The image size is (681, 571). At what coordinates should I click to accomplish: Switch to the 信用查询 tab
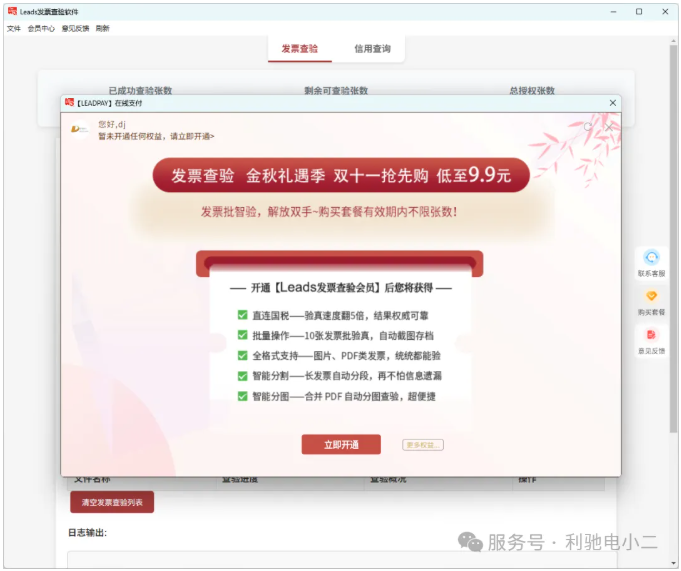pyautogui.click(x=372, y=49)
